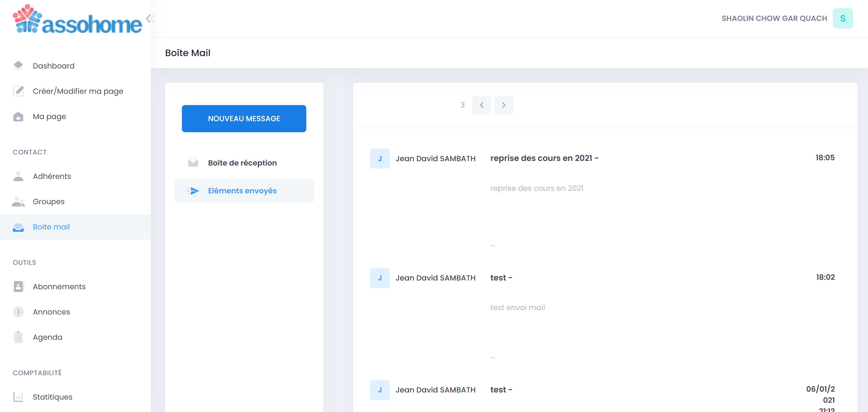This screenshot has width=868, height=412.
Task: Click the Groupes people icon
Action: [x=18, y=201]
